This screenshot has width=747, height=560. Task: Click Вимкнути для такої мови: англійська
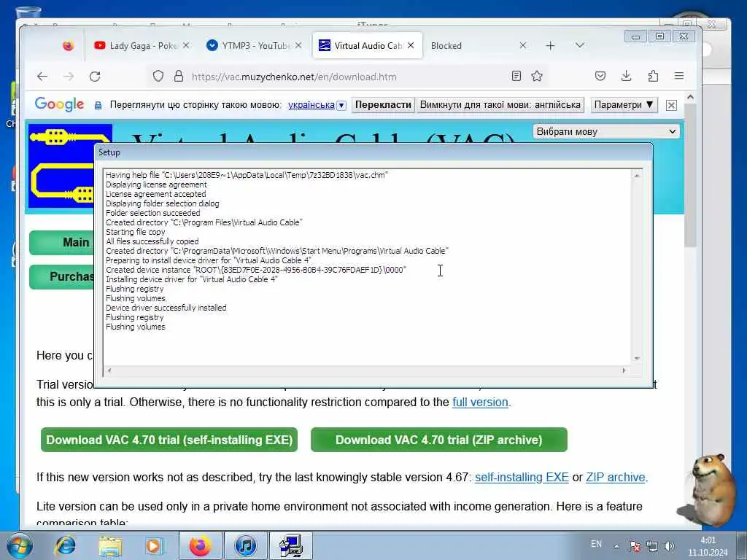click(x=500, y=105)
